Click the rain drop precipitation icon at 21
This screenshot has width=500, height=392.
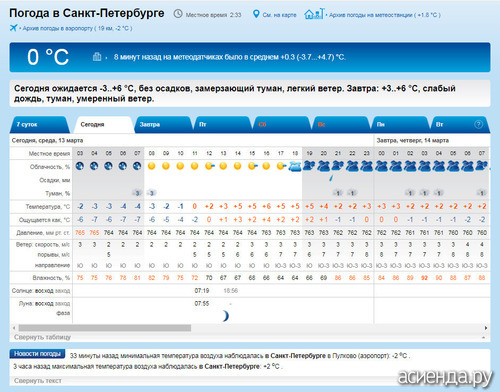point(331,178)
